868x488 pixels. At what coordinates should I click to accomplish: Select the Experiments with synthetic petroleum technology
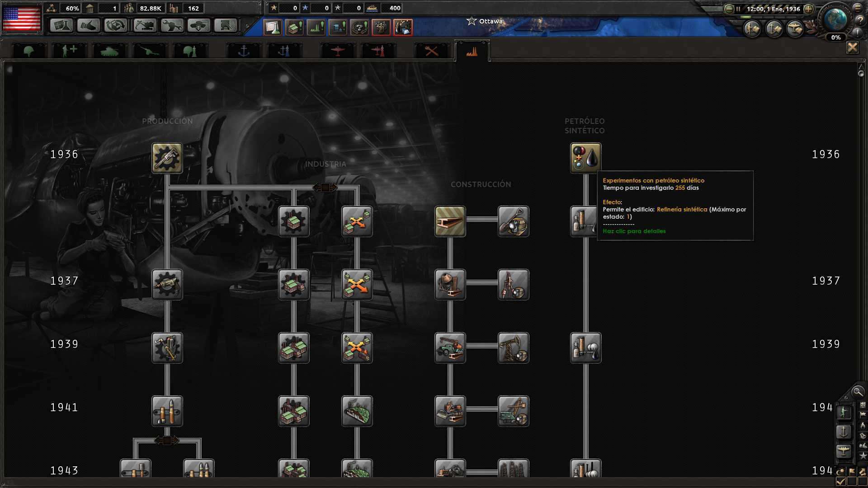(585, 158)
